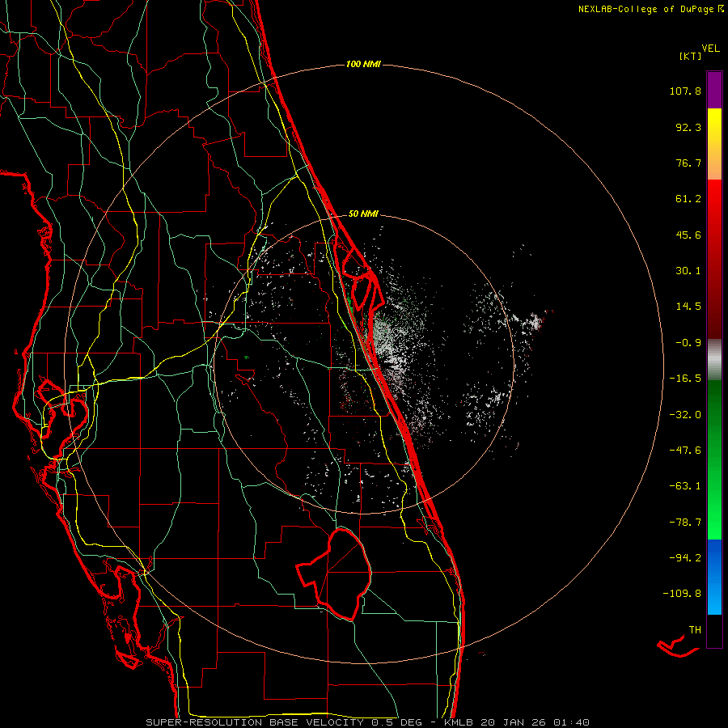
Task: Click the -16.5 legend value
Action: pos(685,379)
